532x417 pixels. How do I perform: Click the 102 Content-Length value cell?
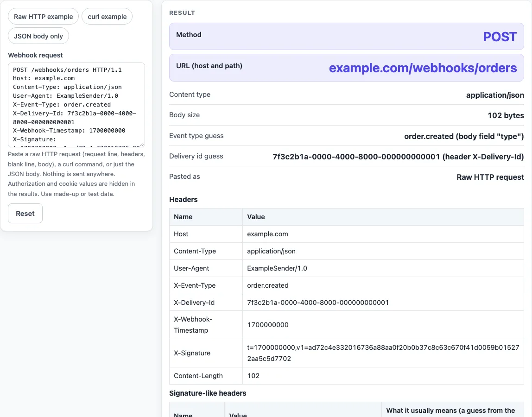(383, 376)
